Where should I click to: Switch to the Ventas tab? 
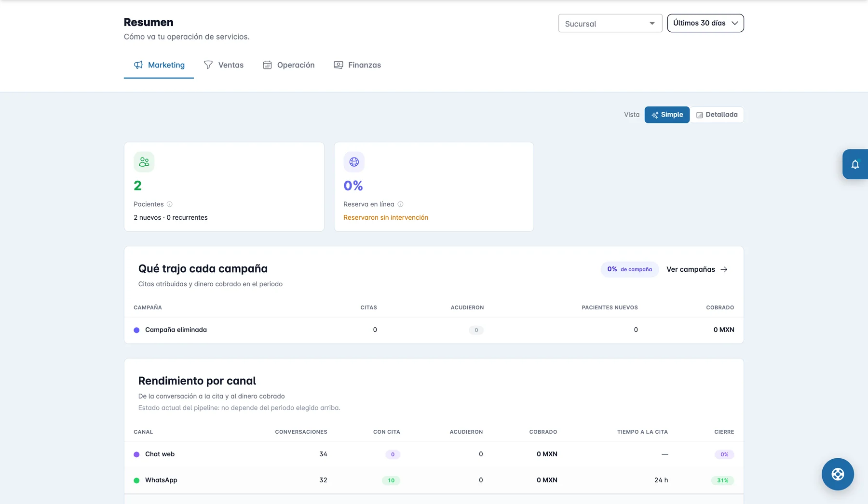[224, 65]
